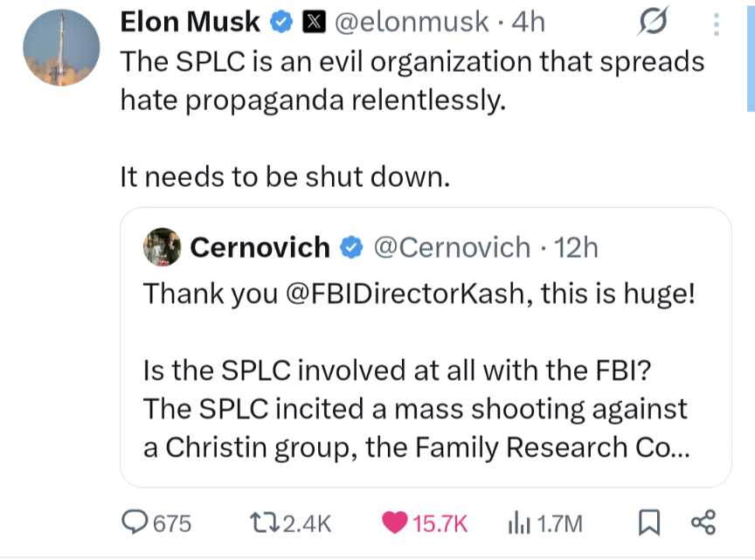This screenshot has width=755, height=560.
Task: Open the @Cernovich handle in quoted post
Action: [452, 247]
